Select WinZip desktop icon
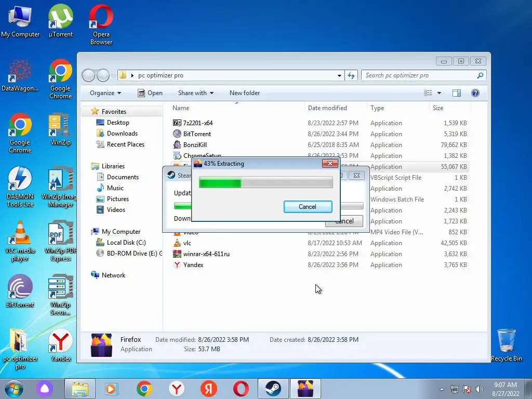The width and height of the screenshot is (532, 399). click(x=61, y=129)
